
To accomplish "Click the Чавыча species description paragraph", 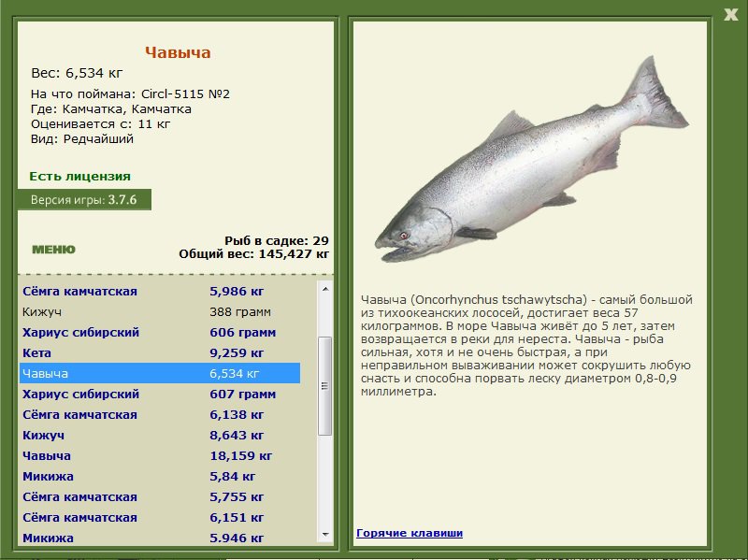I will point(526,346).
